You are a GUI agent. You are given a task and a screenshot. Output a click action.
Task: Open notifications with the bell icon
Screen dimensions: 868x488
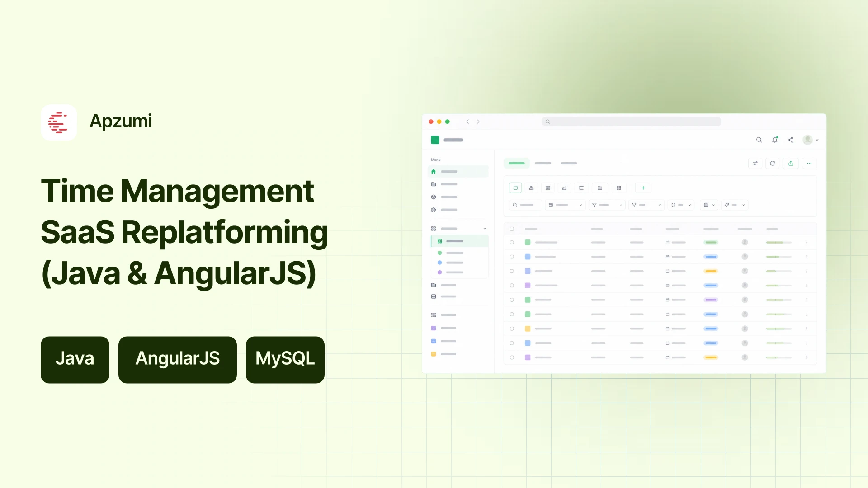pos(775,140)
